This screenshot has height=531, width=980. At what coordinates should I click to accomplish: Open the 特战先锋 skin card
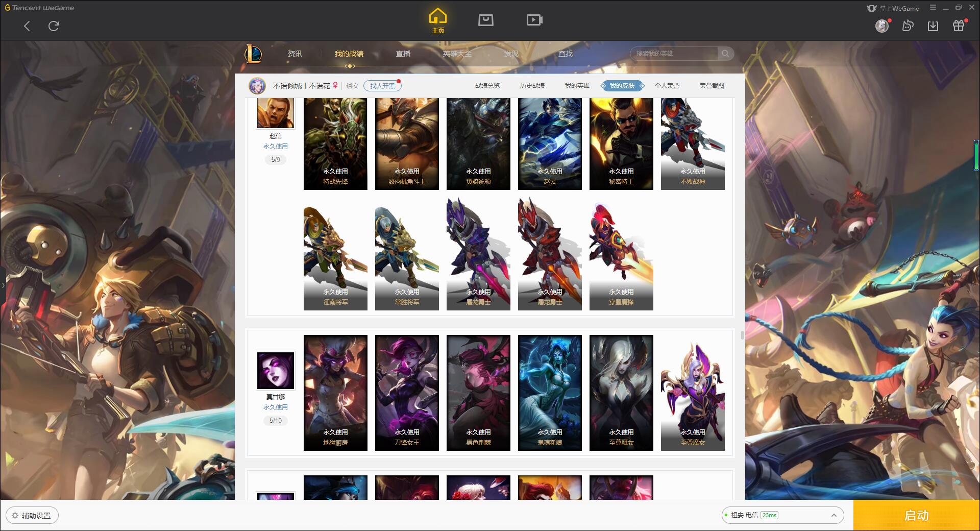pyautogui.click(x=335, y=144)
